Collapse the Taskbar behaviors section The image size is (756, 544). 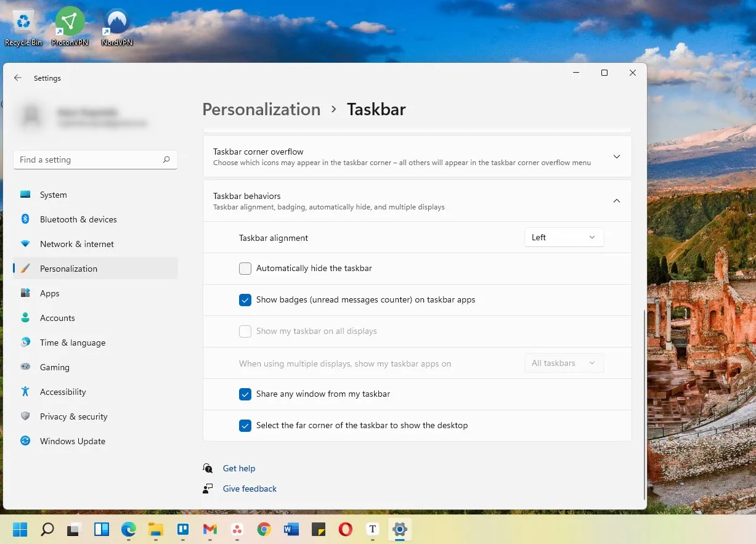pyautogui.click(x=616, y=200)
